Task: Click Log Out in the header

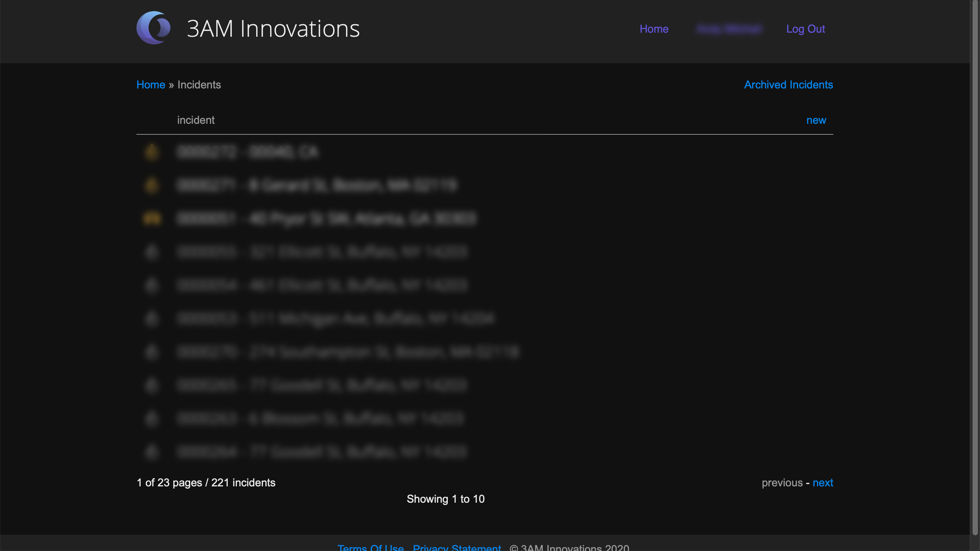Action: click(x=805, y=29)
